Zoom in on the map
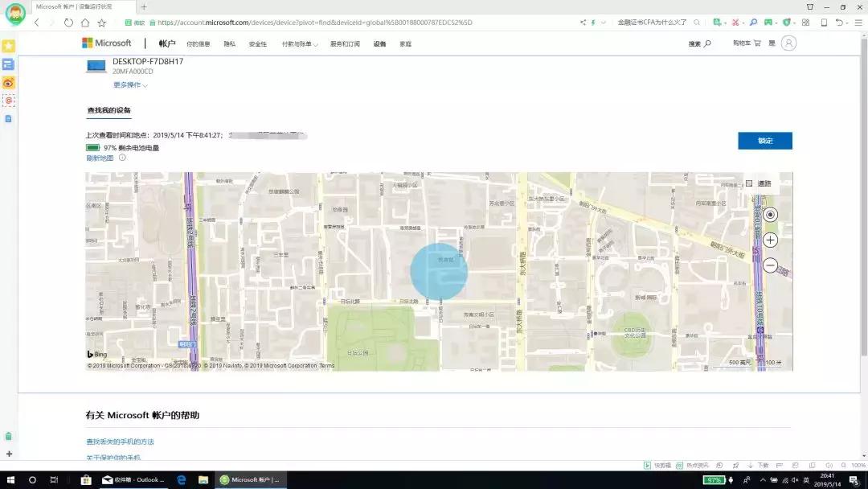 (769, 240)
